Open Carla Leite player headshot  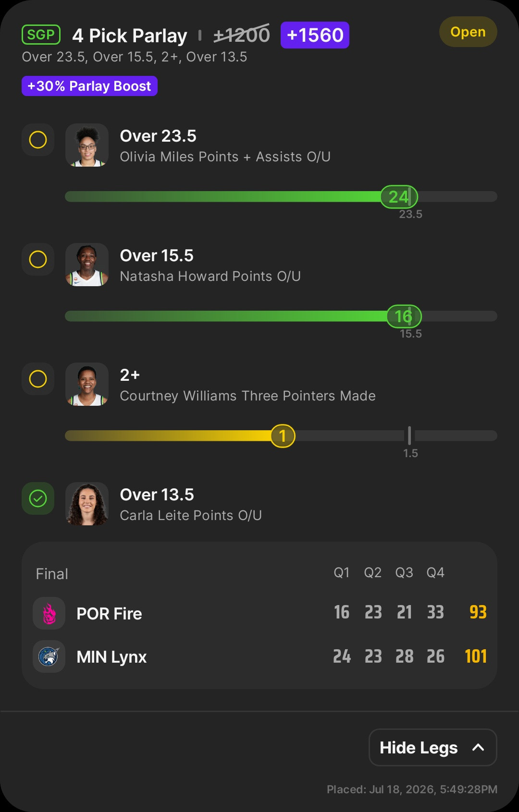click(87, 504)
